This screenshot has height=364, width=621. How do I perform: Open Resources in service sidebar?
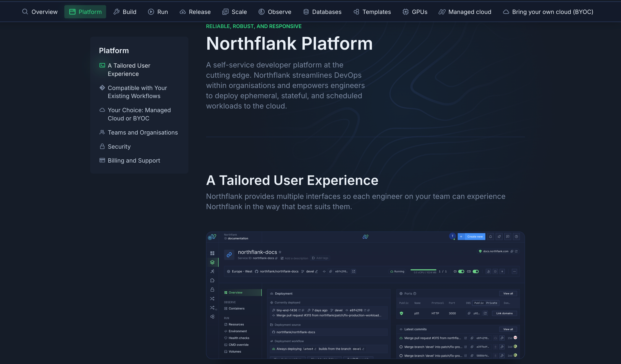[234, 324]
